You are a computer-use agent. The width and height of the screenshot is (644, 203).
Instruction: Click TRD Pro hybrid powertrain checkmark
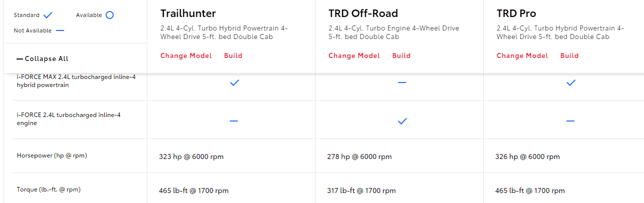(570, 83)
